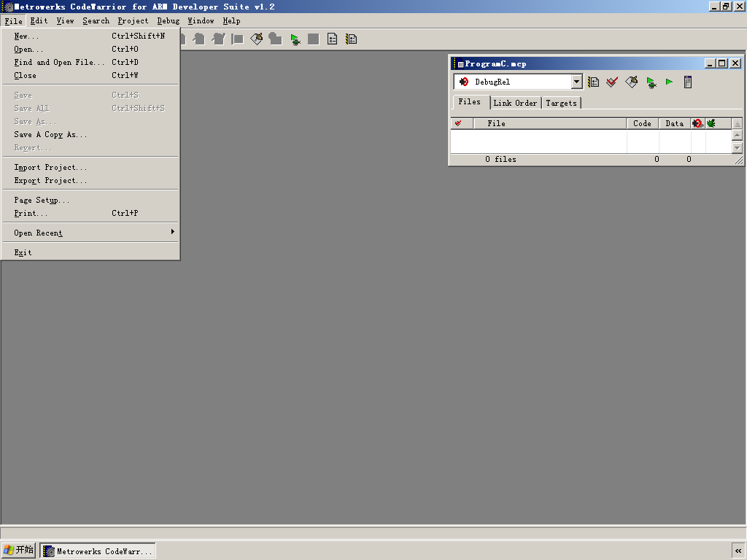Click the Debug bug-arrow icon in ProgramC.mcp window
The height and width of the screenshot is (560, 747).
pos(651,82)
